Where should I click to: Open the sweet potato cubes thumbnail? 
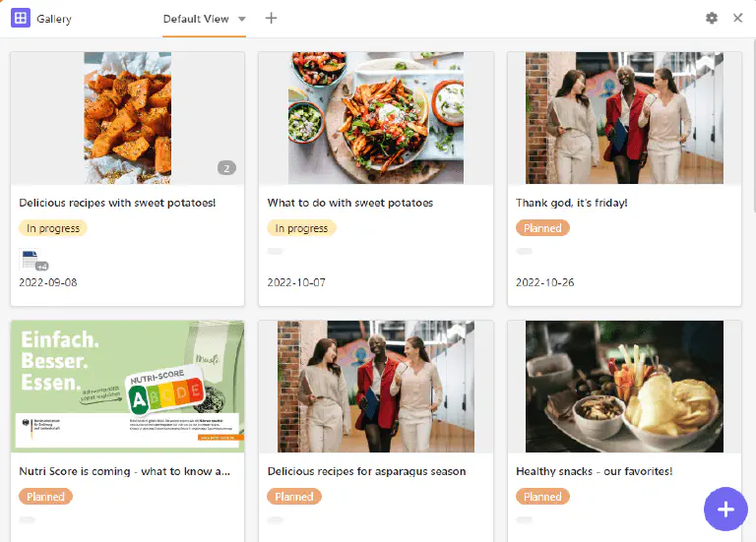(x=127, y=118)
